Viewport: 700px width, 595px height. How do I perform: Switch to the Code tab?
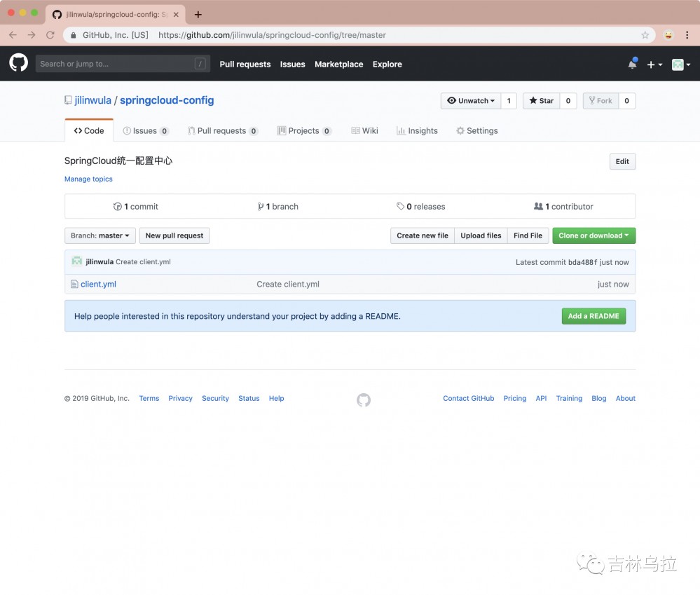click(89, 131)
